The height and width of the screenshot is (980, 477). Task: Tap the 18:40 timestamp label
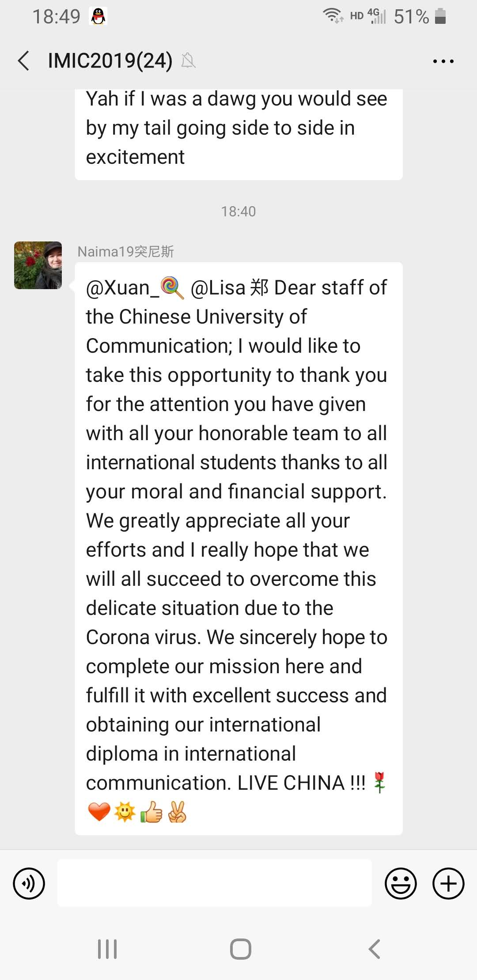(x=238, y=211)
